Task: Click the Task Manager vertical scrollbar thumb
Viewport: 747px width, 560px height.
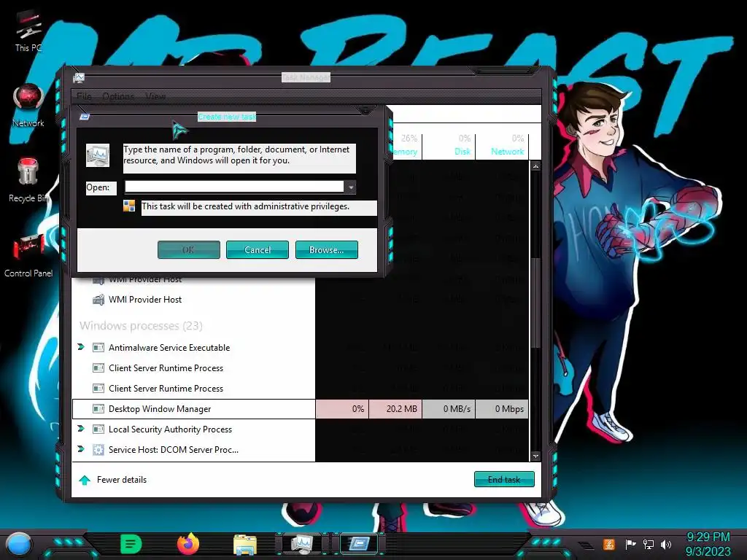Action: (536, 303)
